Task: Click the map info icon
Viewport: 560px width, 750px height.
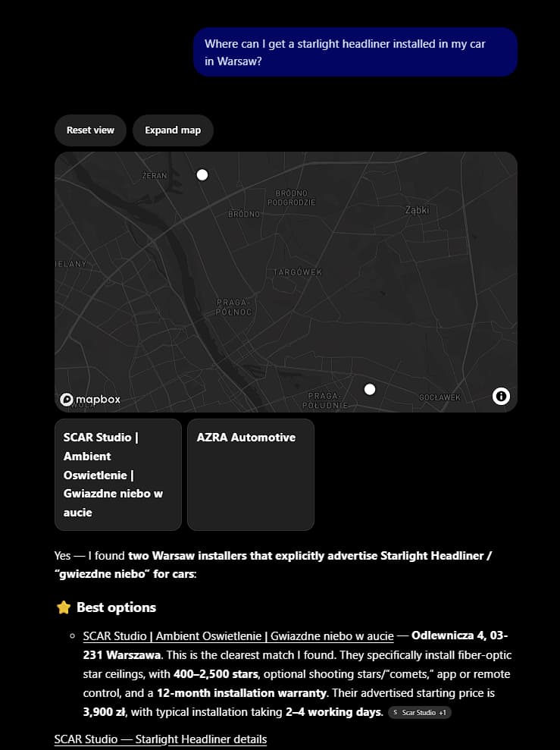Action: click(501, 396)
